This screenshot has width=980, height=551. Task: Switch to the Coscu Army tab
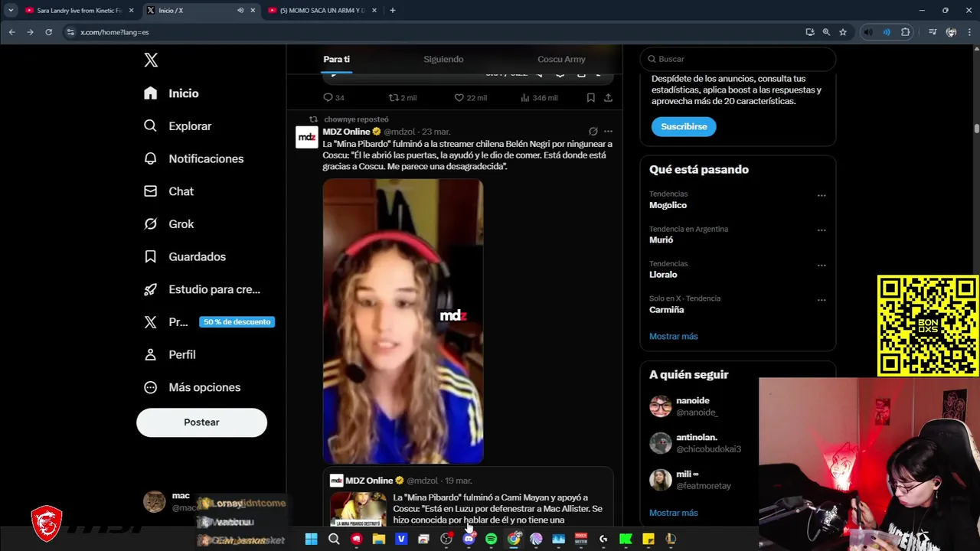pyautogui.click(x=561, y=59)
